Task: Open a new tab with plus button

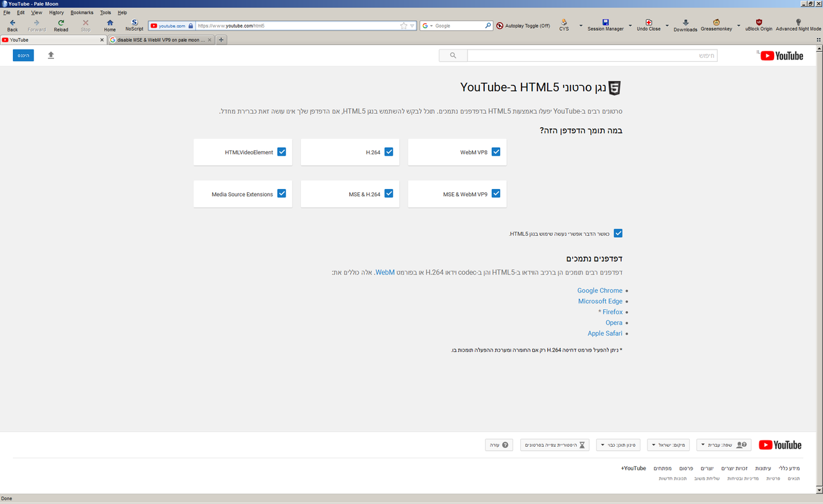Action: pos(221,40)
